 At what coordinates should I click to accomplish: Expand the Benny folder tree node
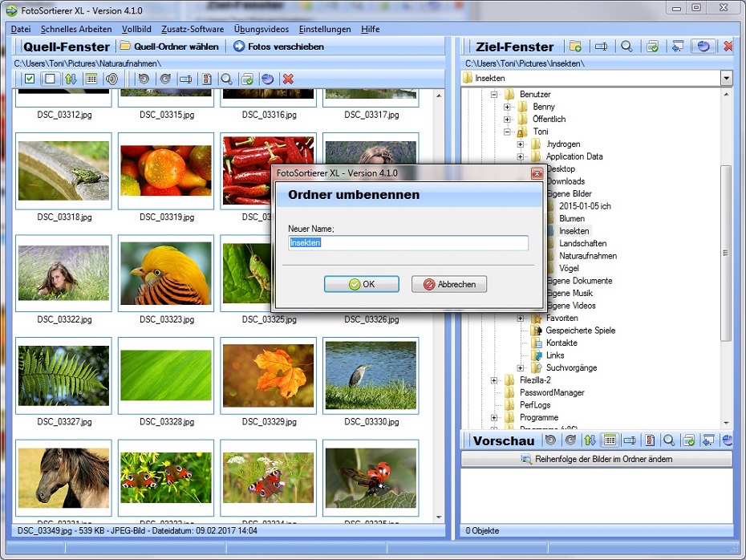507,107
